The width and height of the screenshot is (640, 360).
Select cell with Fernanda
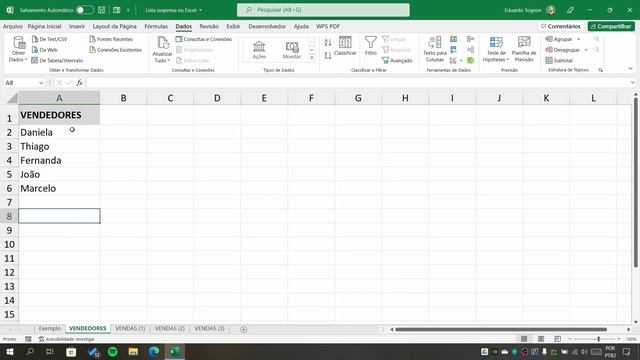(59, 160)
